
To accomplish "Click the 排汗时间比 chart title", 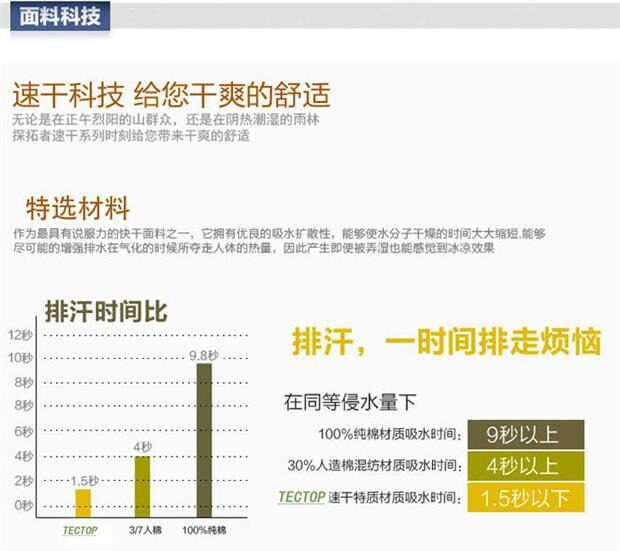I will click(106, 311).
